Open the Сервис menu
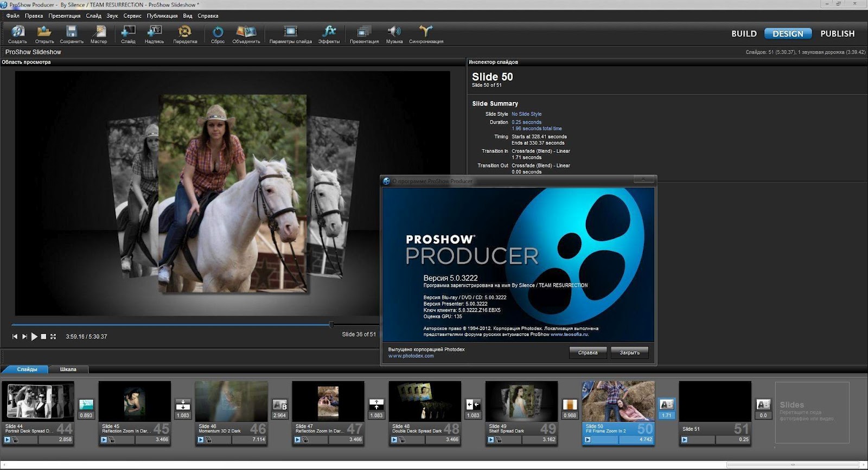Image resolution: width=868 pixels, height=470 pixels. (132, 16)
